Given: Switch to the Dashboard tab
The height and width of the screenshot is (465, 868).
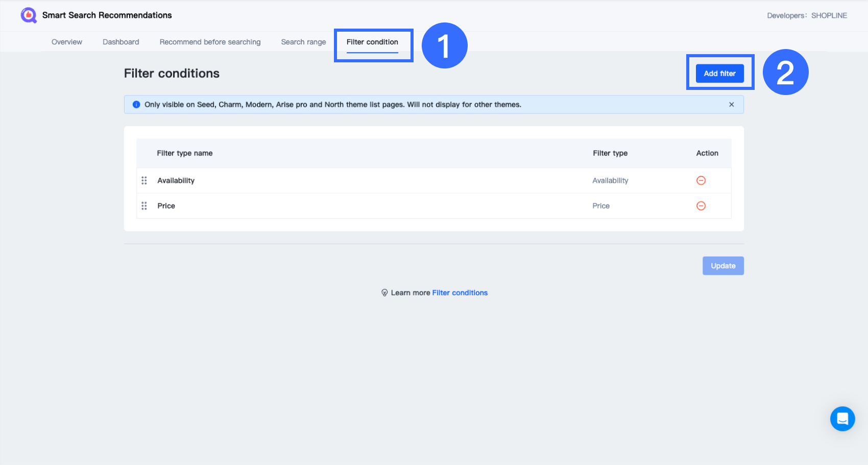Looking at the screenshot, I should pos(120,41).
